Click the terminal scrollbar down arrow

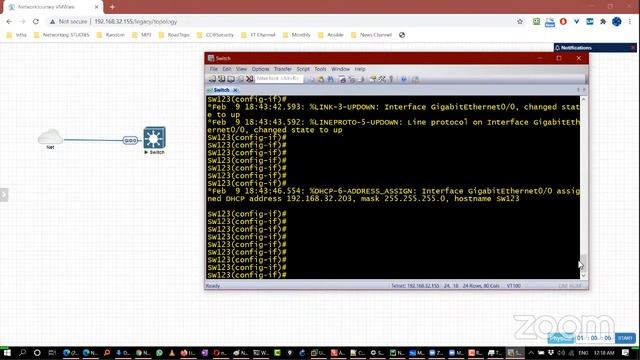(x=583, y=276)
